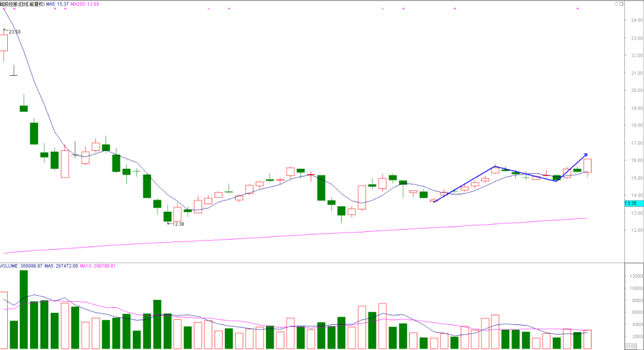Screen dimensions: 644x350
Task: Click the volume MA5: 267472.00 label
Action: pos(61,266)
